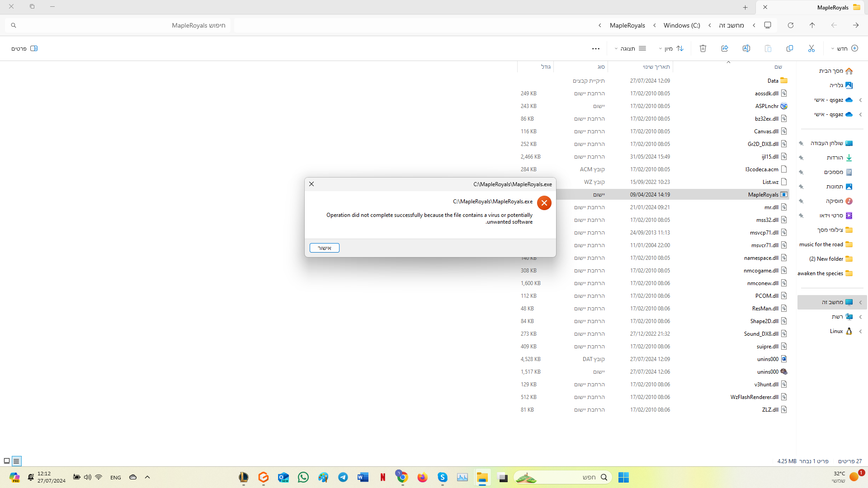Expand the מחשב זה node chevron

click(x=860, y=302)
